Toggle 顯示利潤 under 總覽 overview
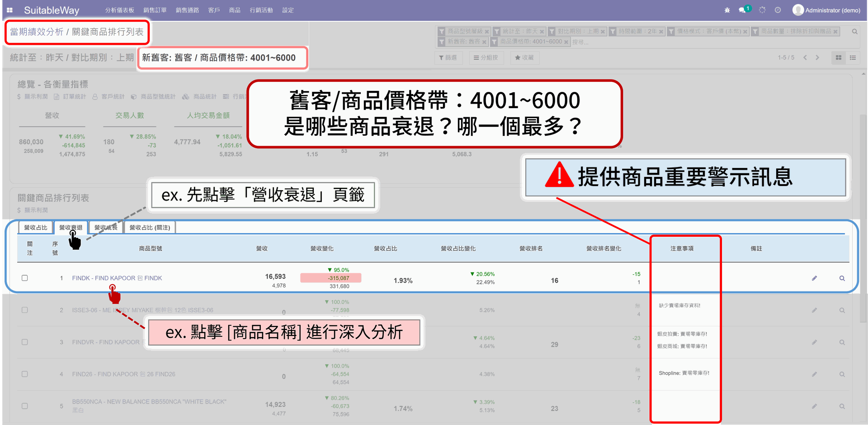 tap(32, 96)
